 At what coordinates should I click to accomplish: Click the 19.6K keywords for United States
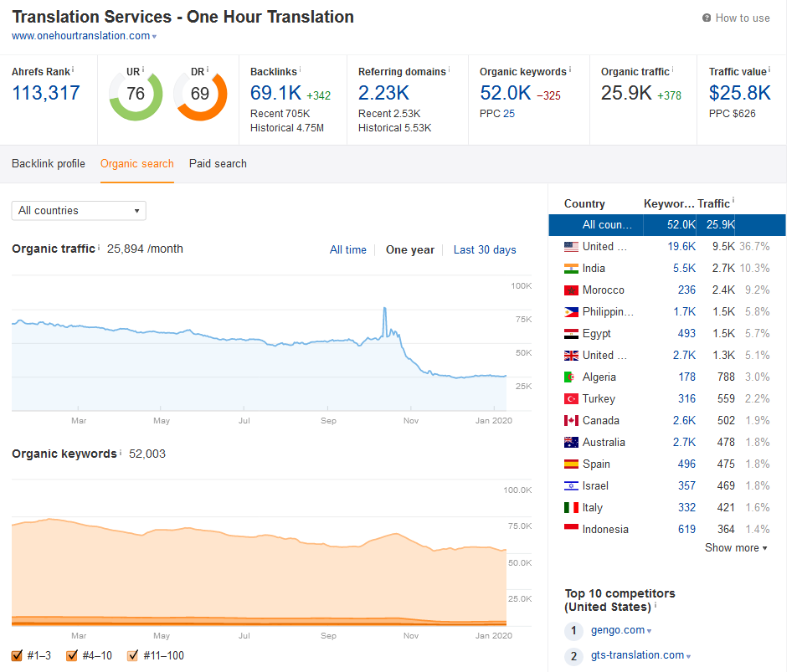pyautogui.click(x=681, y=247)
